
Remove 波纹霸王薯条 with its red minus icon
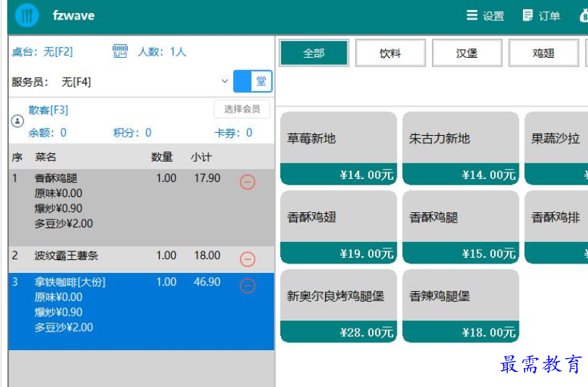[248, 259]
